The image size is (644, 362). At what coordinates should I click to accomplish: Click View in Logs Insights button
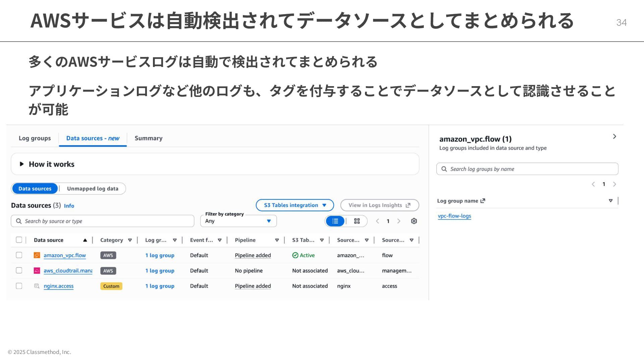click(379, 205)
